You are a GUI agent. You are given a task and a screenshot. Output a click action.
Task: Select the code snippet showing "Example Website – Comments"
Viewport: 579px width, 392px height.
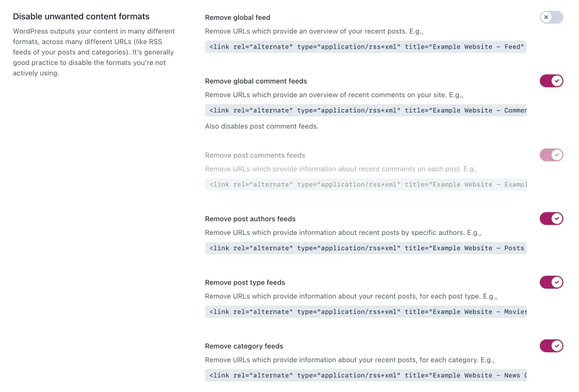365,110
